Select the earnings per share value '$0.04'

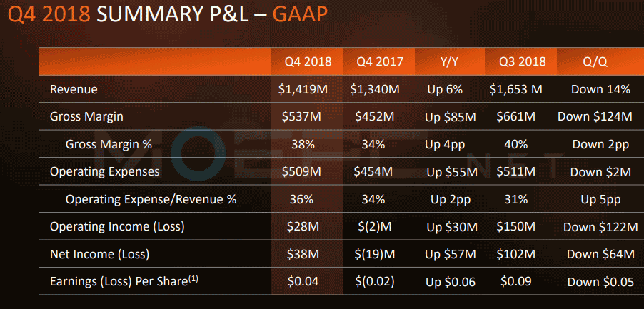tap(302, 281)
